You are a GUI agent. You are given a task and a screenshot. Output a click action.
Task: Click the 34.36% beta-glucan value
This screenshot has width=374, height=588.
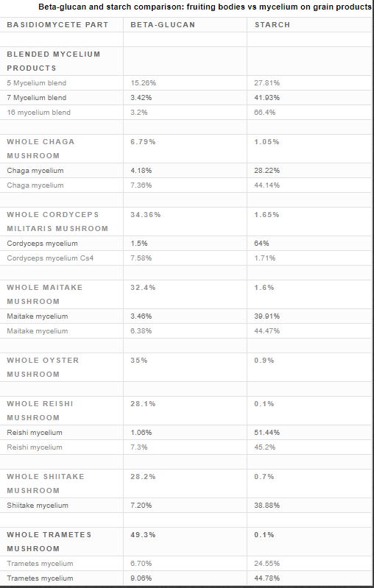(x=146, y=214)
